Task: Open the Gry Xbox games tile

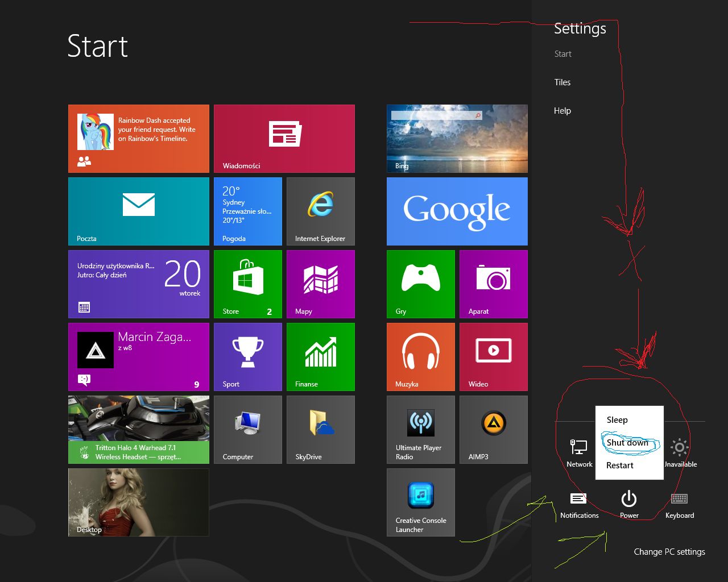Action: [x=421, y=284]
